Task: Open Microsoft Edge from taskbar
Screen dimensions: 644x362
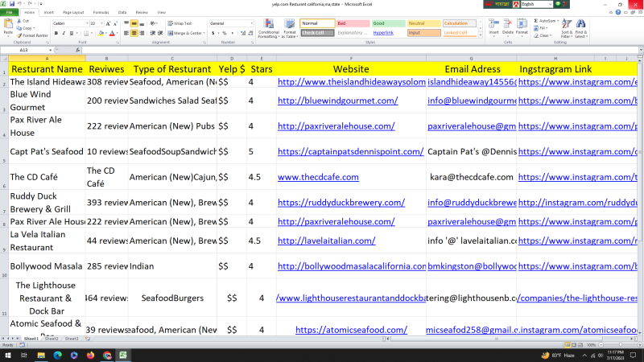Action: pos(57,356)
